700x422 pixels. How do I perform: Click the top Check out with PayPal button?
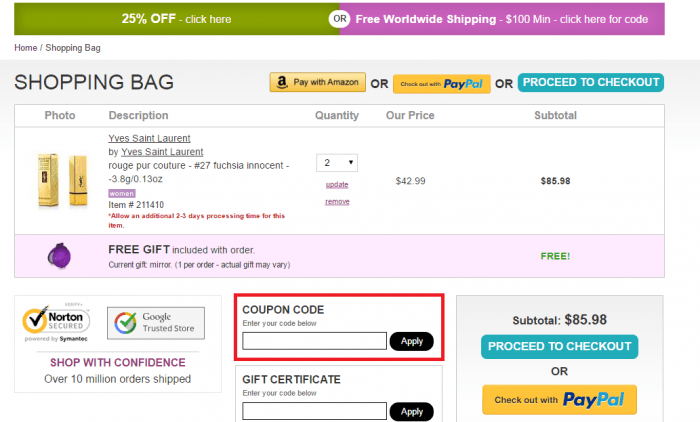pyautogui.click(x=440, y=84)
